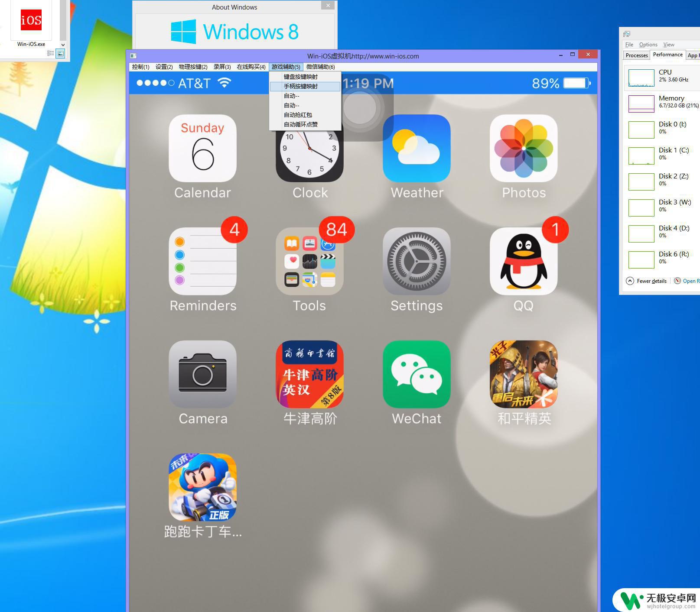700x612 pixels.
Task: Open Task Manager Options menu
Action: coord(648,45)
